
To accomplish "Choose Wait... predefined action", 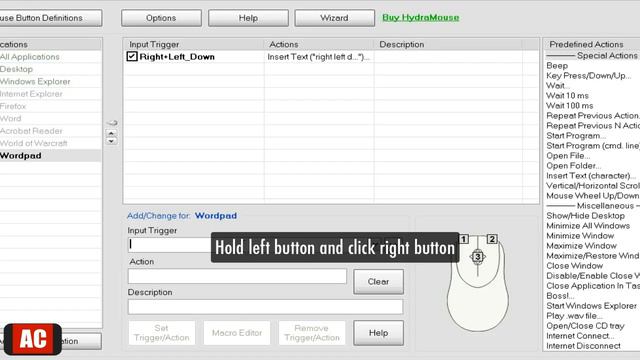I will [x=558, y=86].
